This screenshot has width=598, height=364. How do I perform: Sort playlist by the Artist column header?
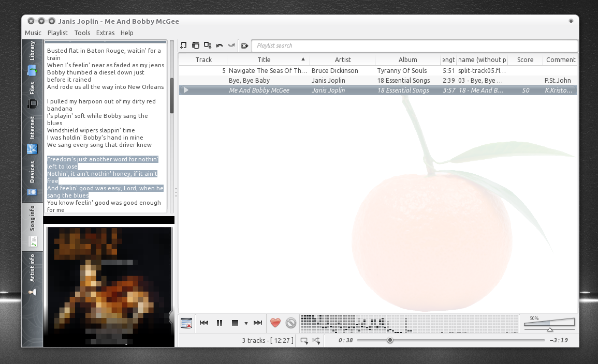point(342,59)
